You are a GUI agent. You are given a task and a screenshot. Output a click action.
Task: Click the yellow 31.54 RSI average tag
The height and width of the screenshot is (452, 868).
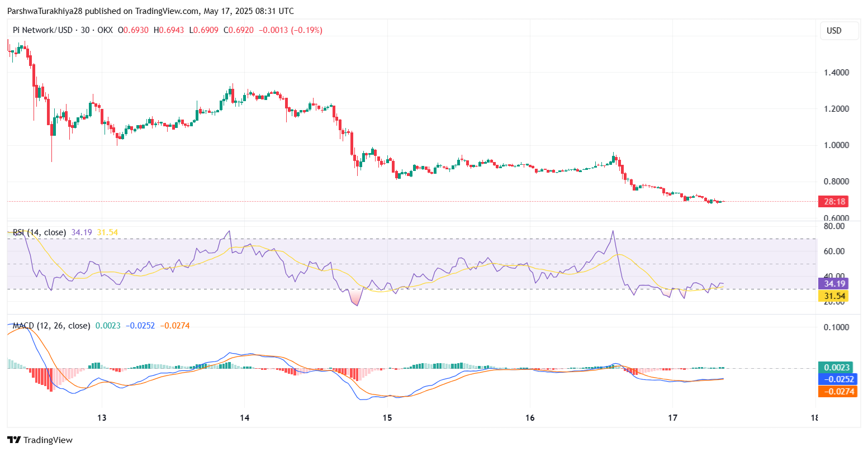[833, 296]
